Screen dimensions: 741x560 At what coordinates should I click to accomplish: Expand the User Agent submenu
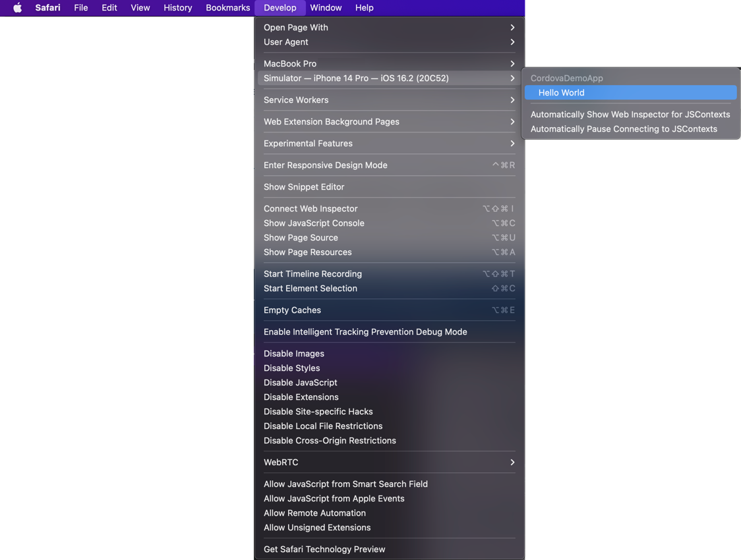[390, 42]
